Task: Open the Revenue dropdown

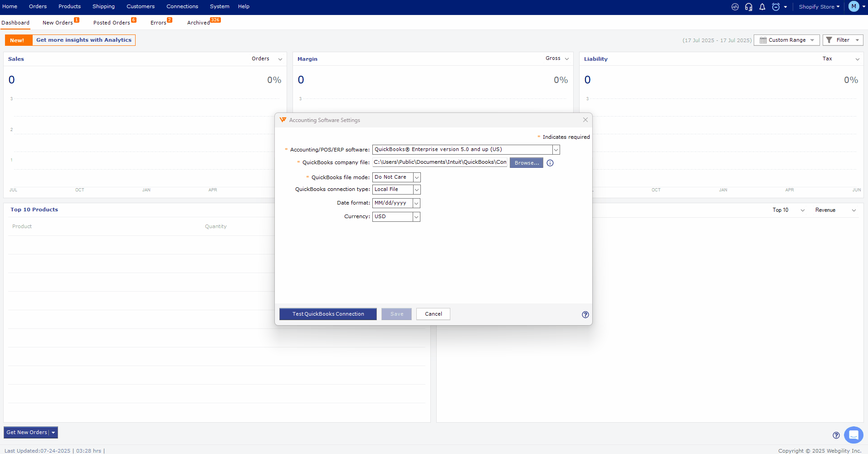Action: tap(836, 210)
